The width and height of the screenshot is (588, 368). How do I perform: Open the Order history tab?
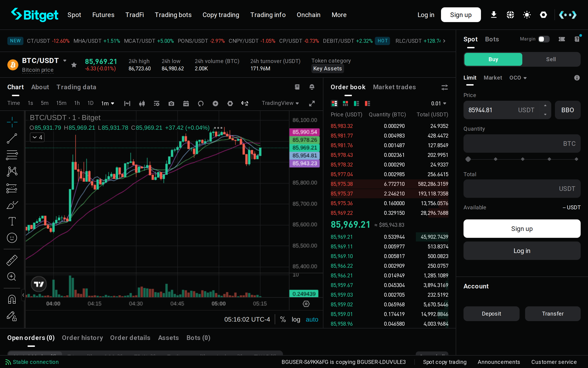click(82, 338)
